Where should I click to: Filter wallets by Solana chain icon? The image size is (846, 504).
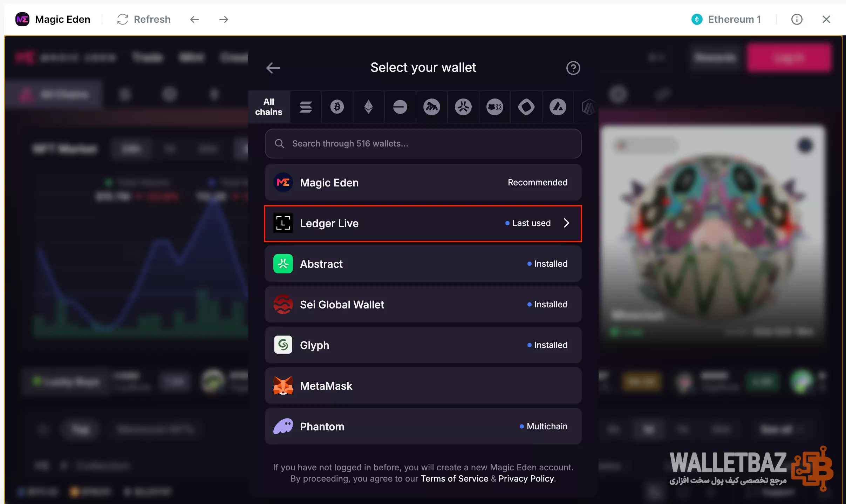pyautogui.click(x=306, y=107)
